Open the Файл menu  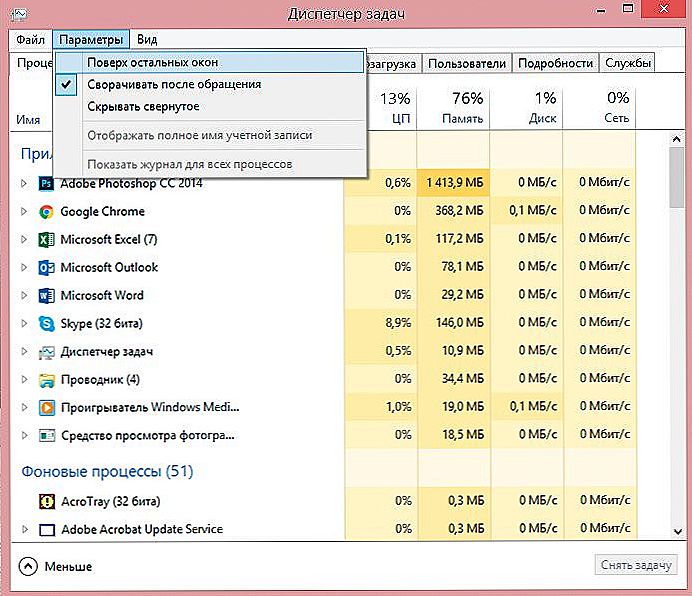click(30, 40)
